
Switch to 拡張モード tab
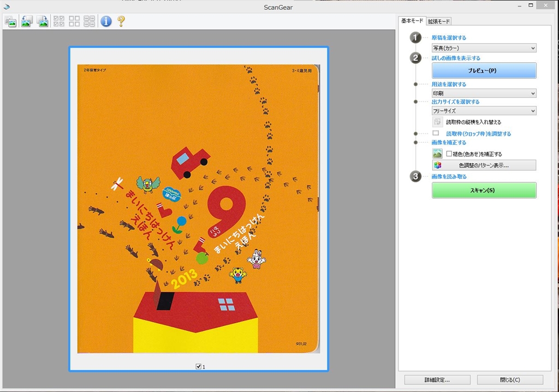439,21
